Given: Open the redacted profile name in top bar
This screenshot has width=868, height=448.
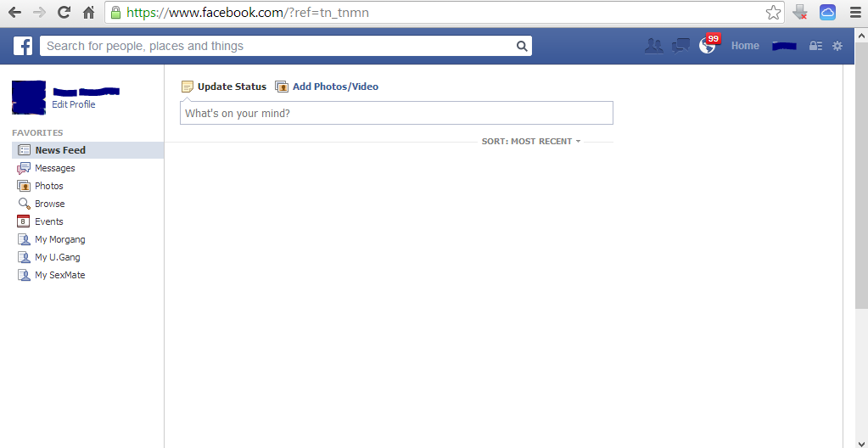Looking at the screenshot, I should point(784,46).
